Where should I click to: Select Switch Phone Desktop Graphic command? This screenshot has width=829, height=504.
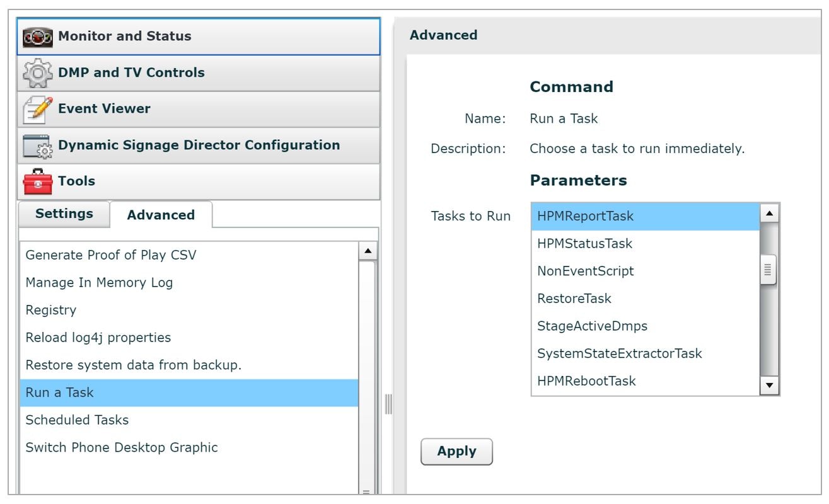point(189,447)
